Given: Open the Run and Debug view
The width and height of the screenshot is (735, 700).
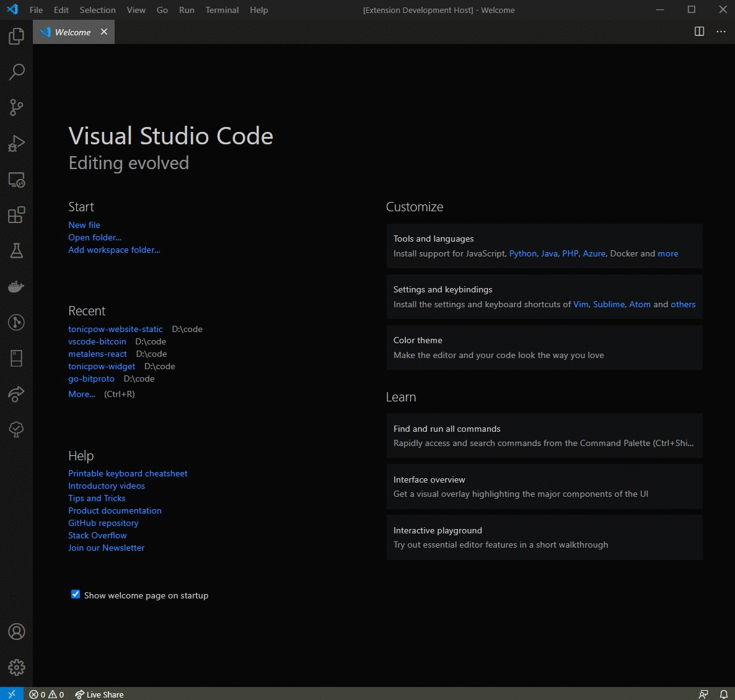Looking at the screenshot, I should [x=16, y=143].
